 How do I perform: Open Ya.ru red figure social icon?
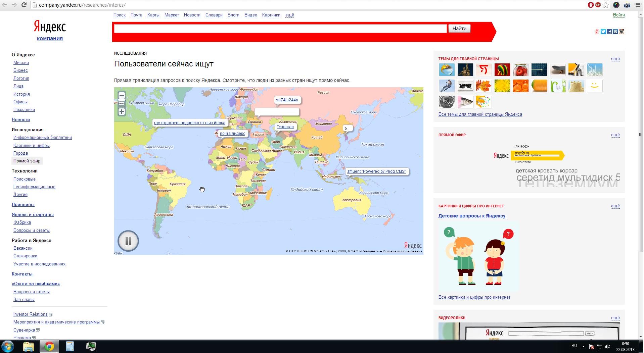tap(597, 32)
